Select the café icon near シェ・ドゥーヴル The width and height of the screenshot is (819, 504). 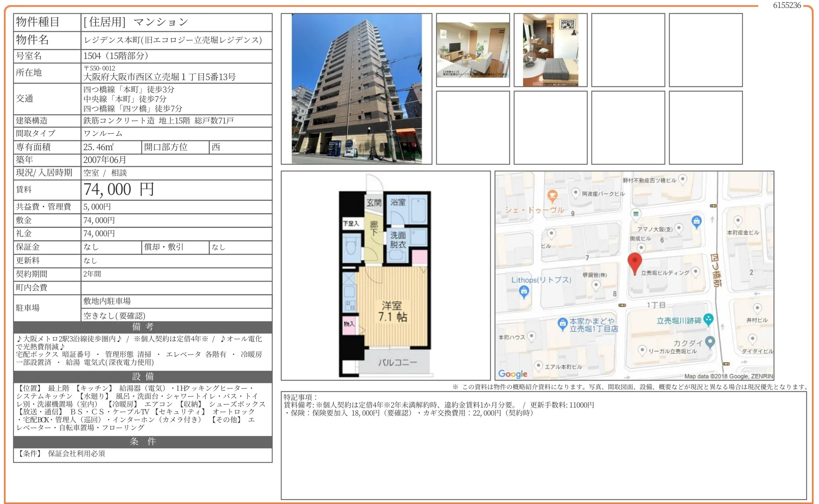pyautogui.click(x=553, y=195)
